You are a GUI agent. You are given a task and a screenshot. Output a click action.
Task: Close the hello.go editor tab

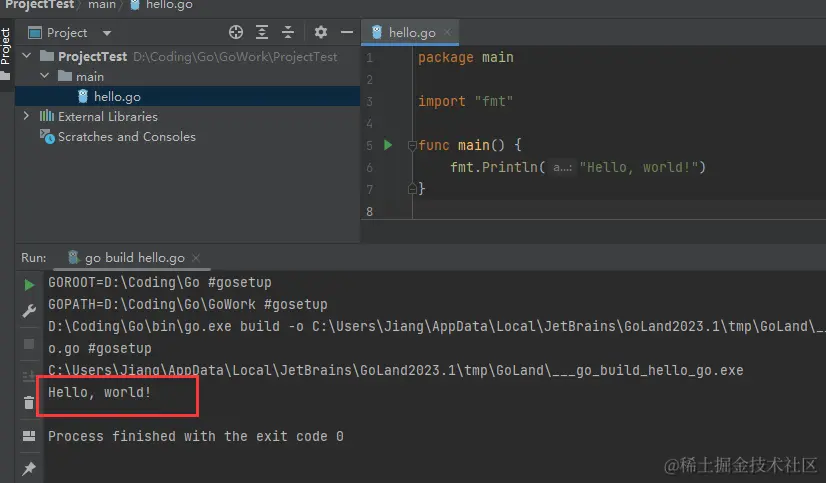[x=447, y=32]
